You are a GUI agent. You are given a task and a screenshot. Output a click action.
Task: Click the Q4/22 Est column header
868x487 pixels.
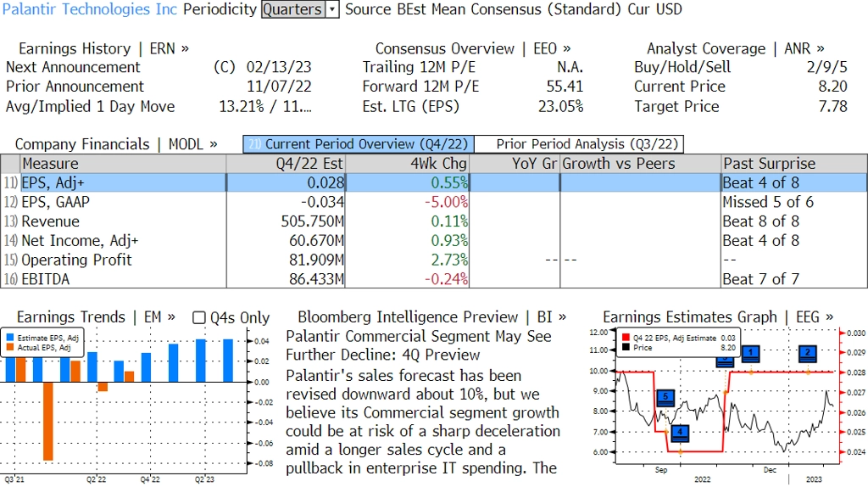pyautogui.click(x=286, y=164)
